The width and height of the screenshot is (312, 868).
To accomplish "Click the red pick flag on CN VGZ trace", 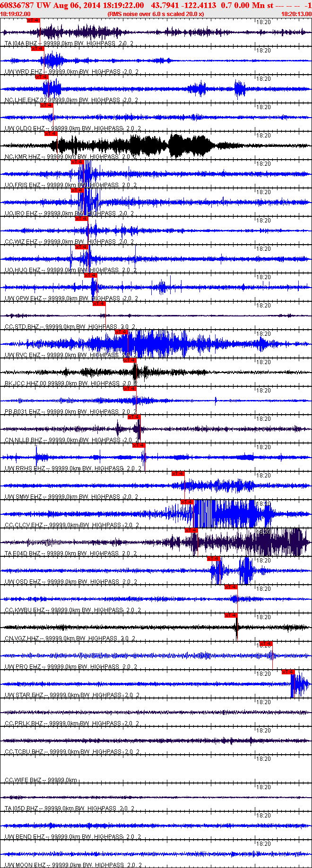I will click(231, 615).
